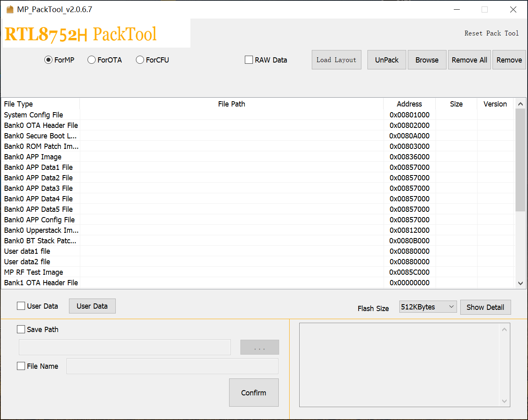528x420 pixels.
Task: Click the Confirm button
Action: (x=254, y=393)
